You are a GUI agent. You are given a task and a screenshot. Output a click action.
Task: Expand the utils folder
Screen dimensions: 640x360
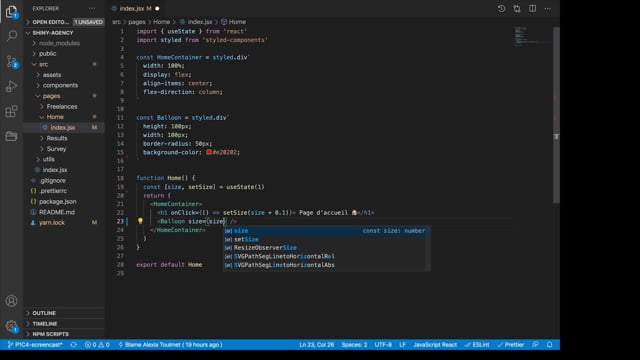64,159
